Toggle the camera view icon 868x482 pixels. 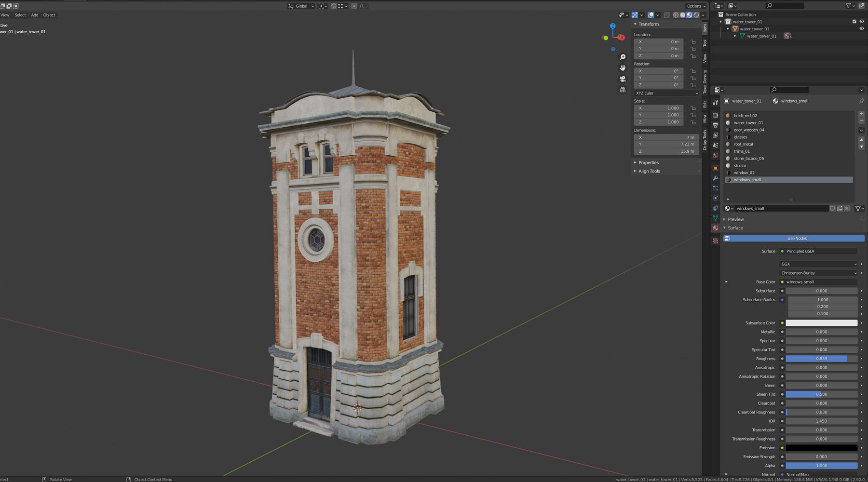[623, 79]
